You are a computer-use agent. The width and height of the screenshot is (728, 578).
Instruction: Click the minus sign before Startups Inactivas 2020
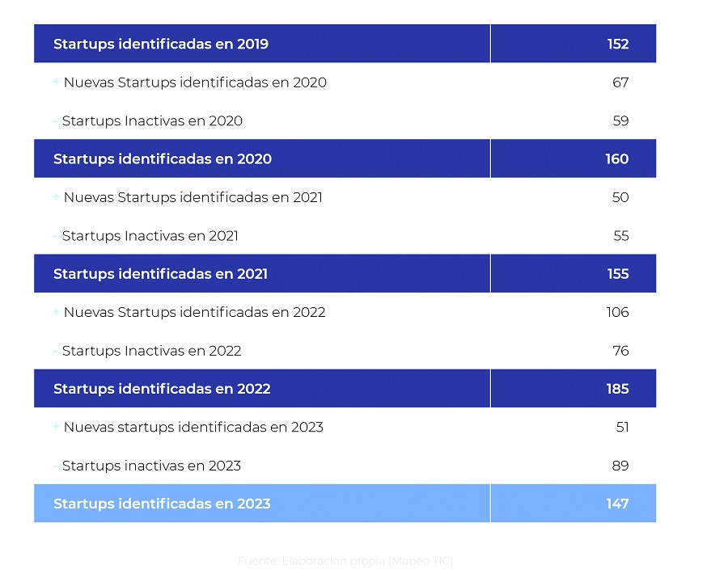pyautogui.click(x=55, y=121)
